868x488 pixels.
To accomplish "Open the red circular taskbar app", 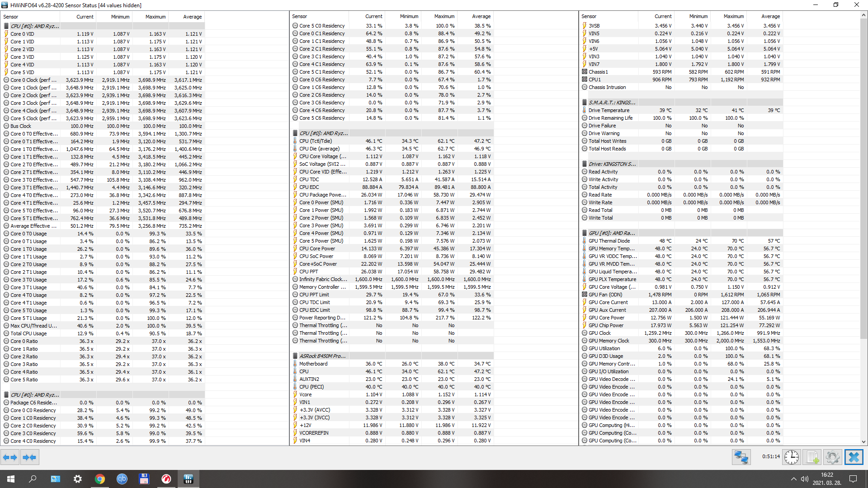I will coord(166,479).
